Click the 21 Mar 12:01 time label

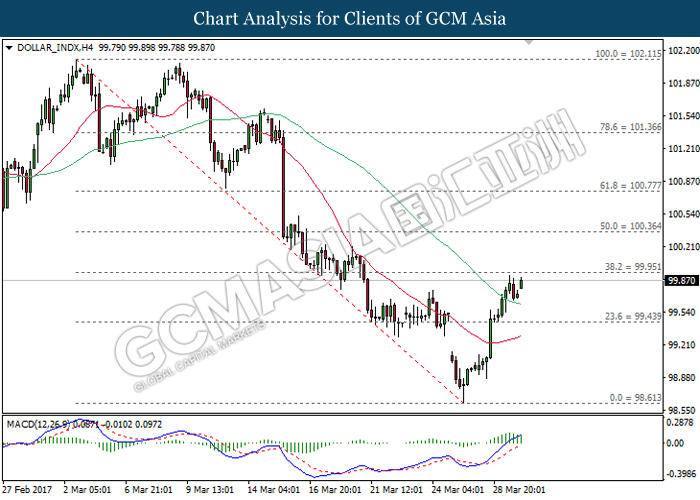click(396, 490)
